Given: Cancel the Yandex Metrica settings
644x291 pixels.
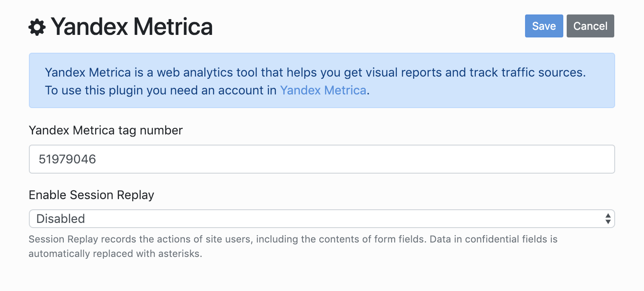Looking at the screenshot, I should (590, 26).
